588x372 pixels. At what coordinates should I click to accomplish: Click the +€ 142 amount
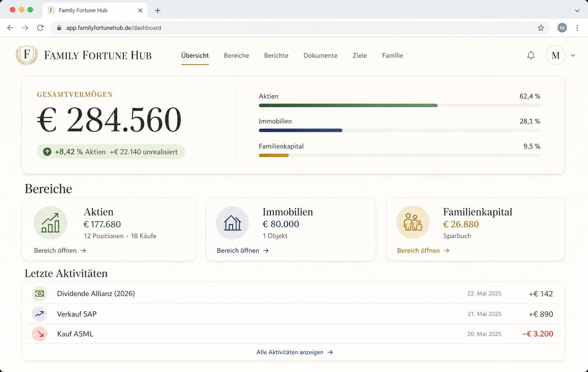pyautogui.click(x=541, y=294)
